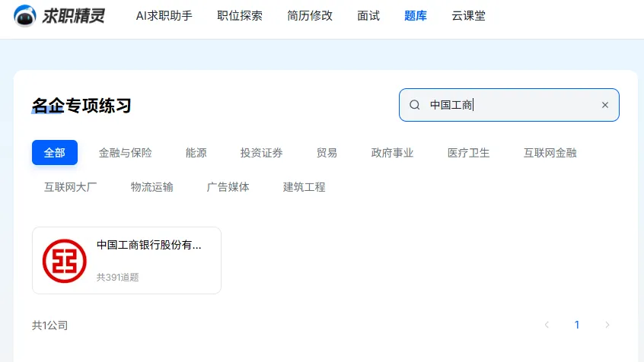The width and height of the screenshot is (644, 362).
Task: Focus the company search input field
Action: (509, 105)
